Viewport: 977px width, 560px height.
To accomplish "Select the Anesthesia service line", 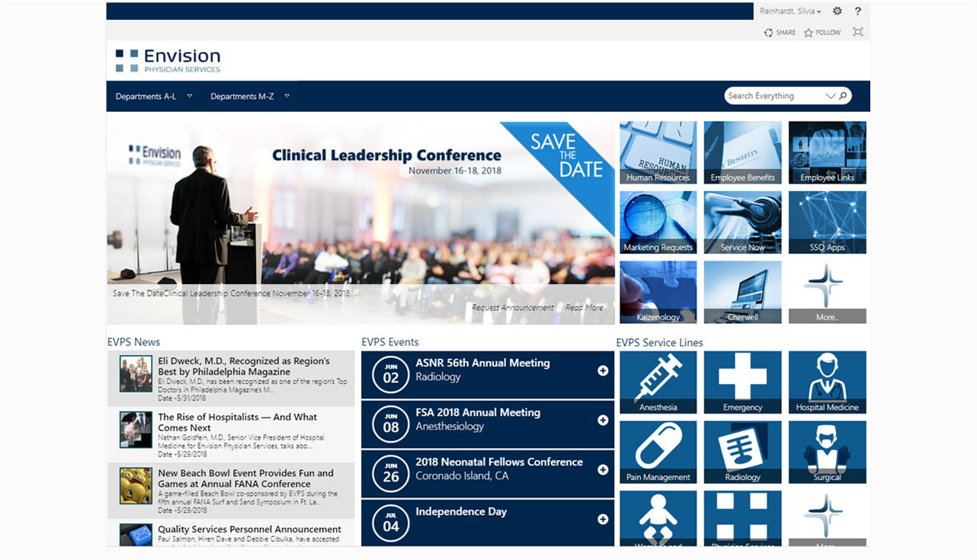I will (658, 382).
